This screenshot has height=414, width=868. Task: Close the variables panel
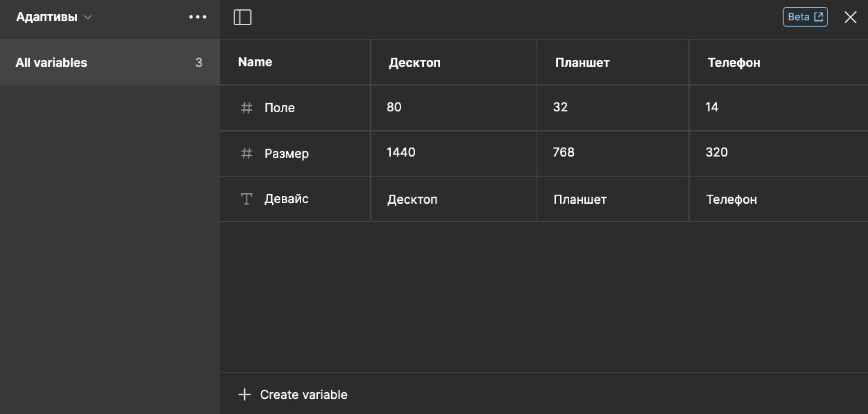[850, 18]
